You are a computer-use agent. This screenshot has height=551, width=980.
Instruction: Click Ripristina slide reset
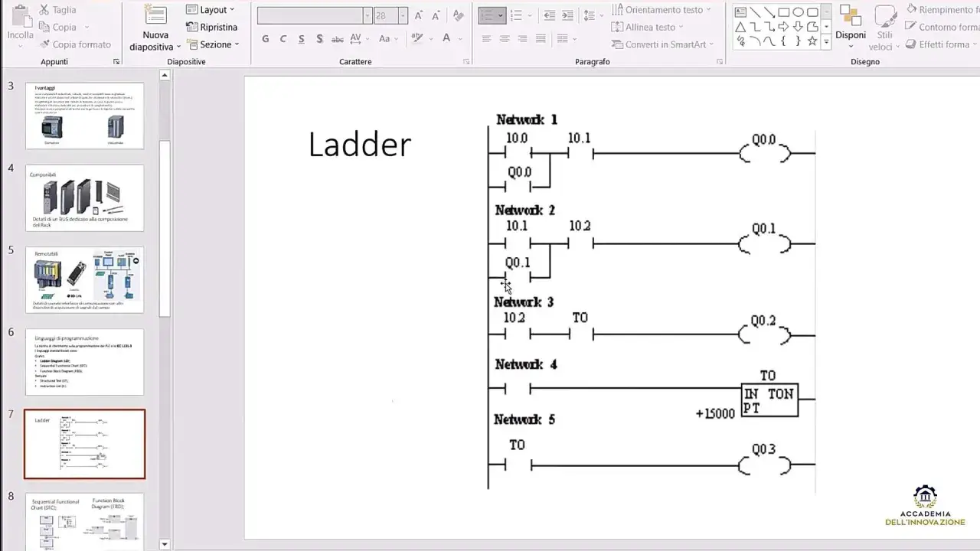pos(212,27)
